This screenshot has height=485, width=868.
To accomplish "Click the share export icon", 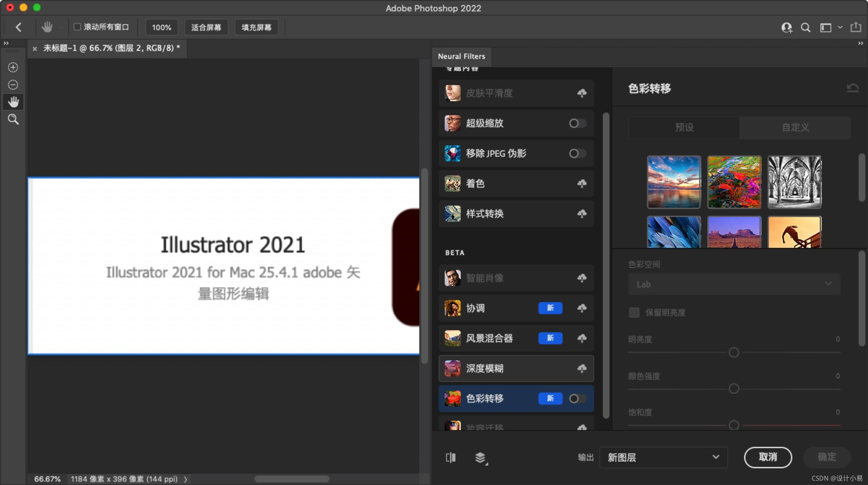I will pyautogui.click(x=856, y=27).
